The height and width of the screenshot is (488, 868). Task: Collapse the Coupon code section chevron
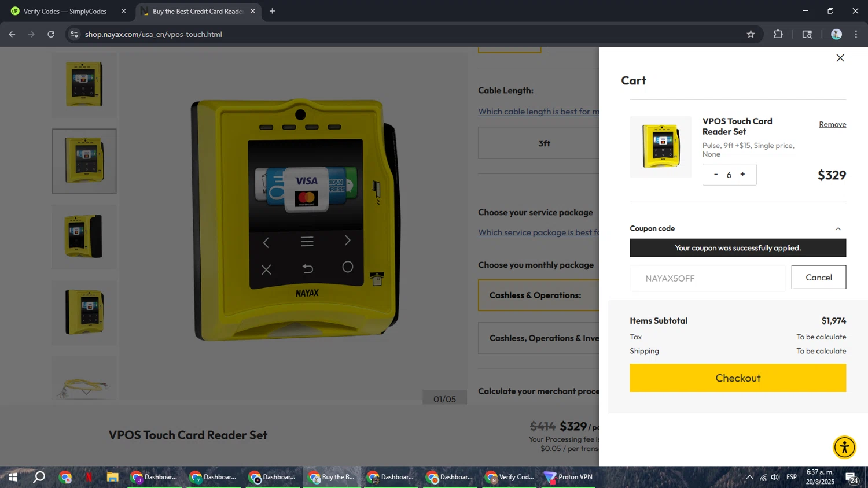(x=838, y=229)
